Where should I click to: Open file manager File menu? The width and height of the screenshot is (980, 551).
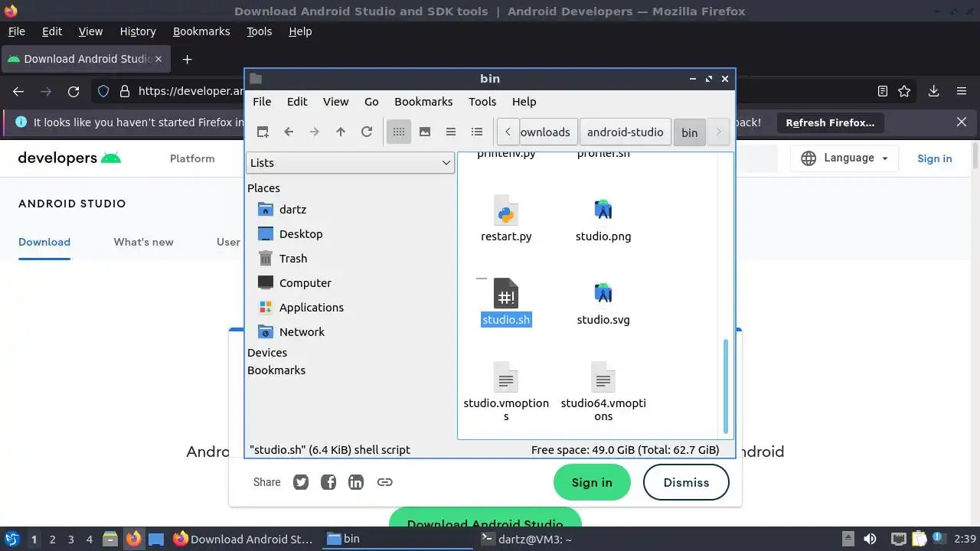(262, 101)
